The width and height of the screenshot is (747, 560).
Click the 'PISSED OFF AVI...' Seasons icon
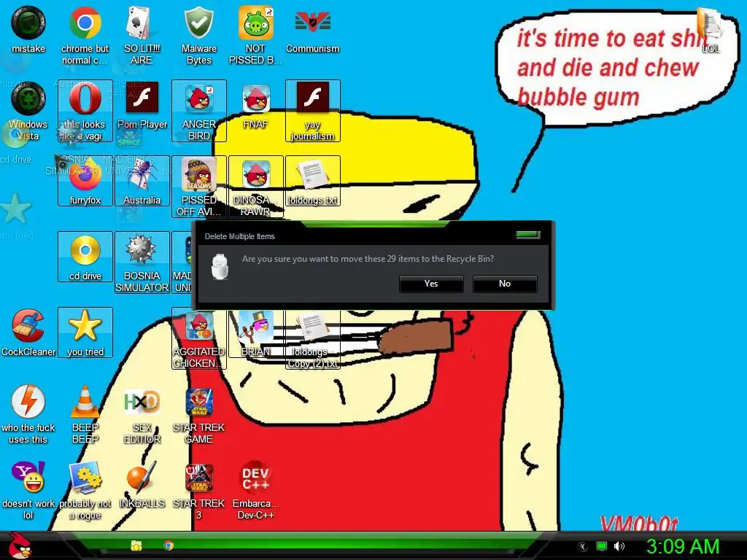click(198, 187)
